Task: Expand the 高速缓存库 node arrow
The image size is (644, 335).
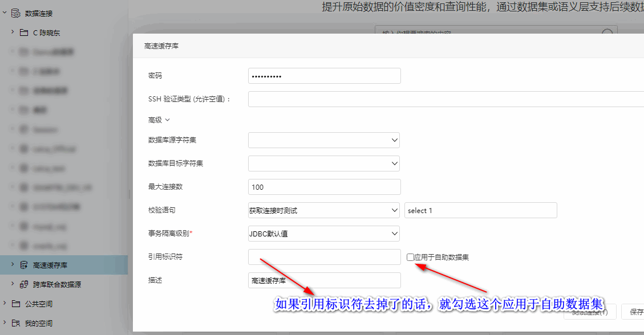Action: (x=13, y=264)
